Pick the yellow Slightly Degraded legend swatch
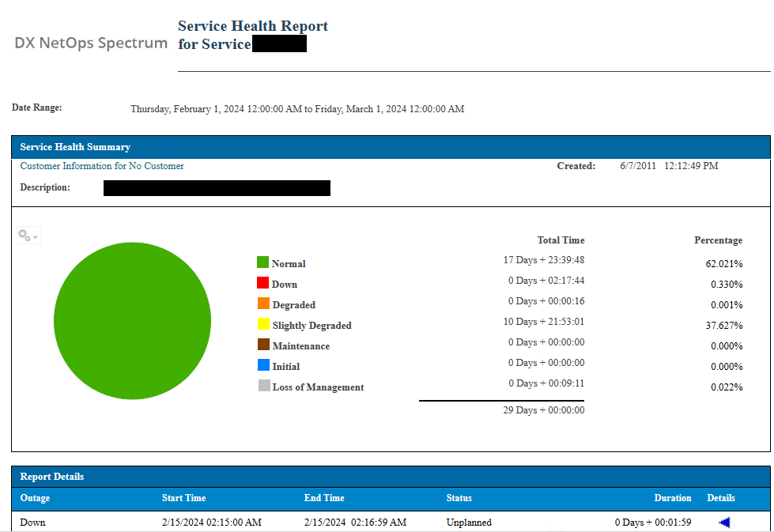Screen dimensions: 774x532 pos(263,324)
